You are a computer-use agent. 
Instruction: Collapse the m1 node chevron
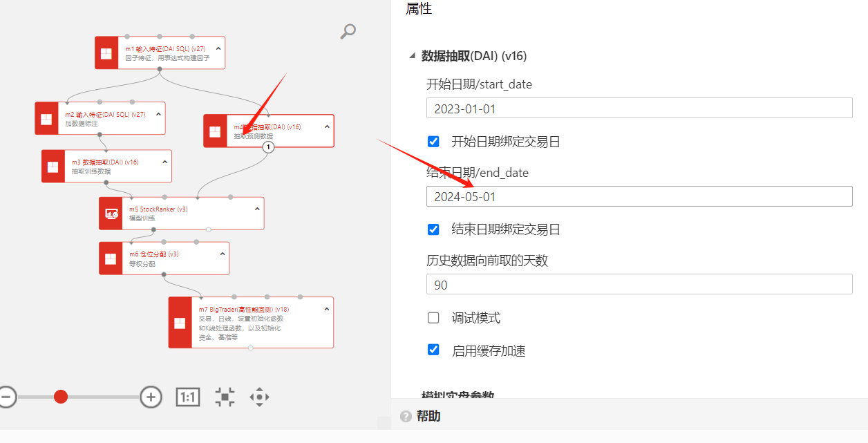click(x=218, y=48)
